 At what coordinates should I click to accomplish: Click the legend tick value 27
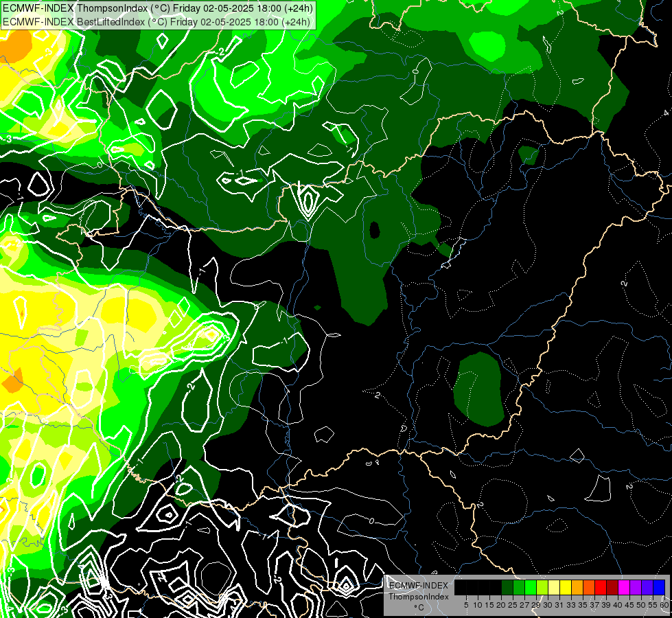[x=524, y=605]
